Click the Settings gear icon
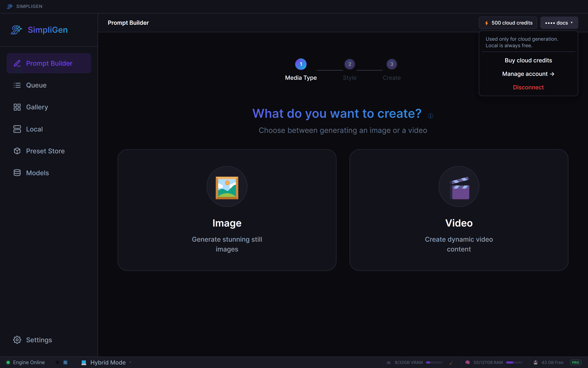588x368 pixels. (x=17, y=340)
